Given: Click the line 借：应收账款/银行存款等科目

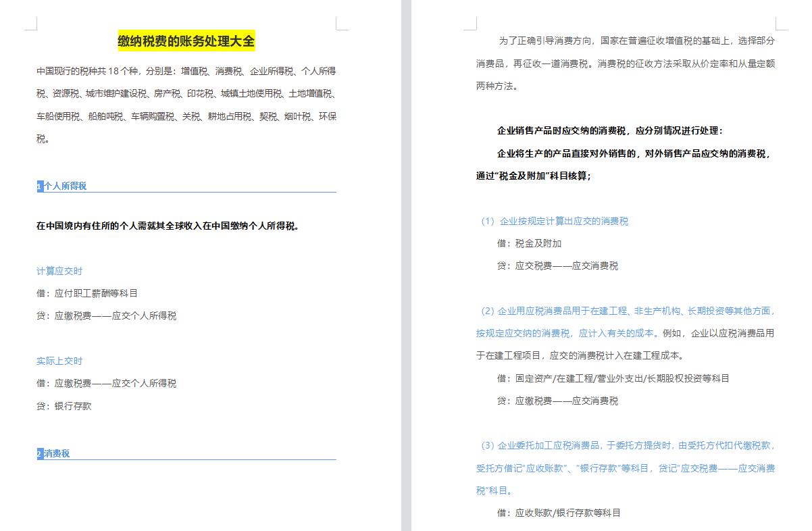Looking at the screenshot, I should click(561, 512).
